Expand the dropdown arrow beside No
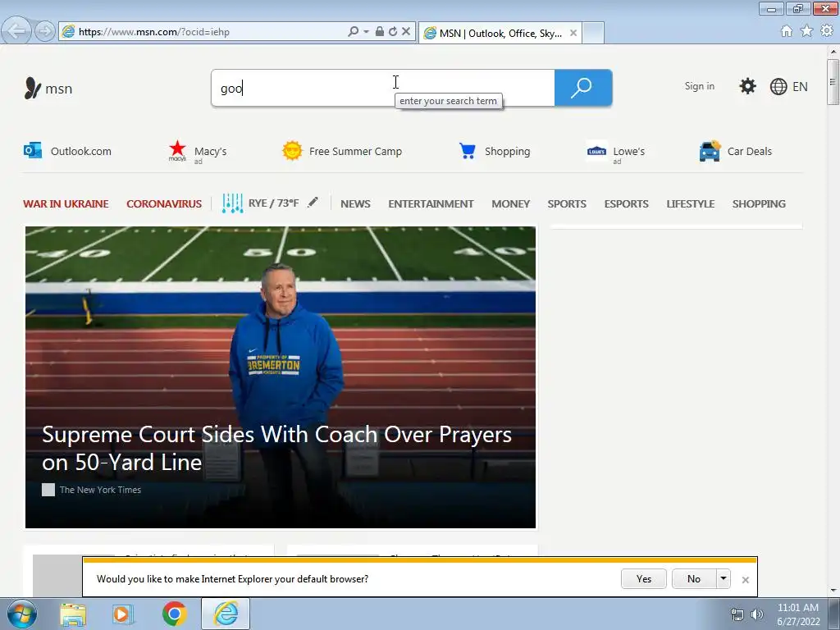The image size is (840, 630). [x=724, y=578]
